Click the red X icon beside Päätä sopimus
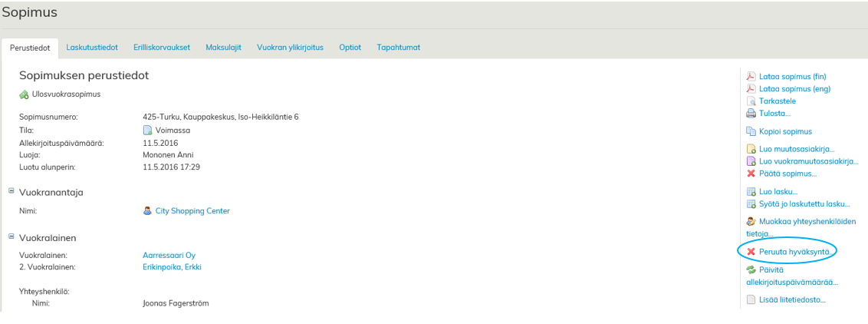The height and width of the screenshot is (324, 868). tap(751, 174)
